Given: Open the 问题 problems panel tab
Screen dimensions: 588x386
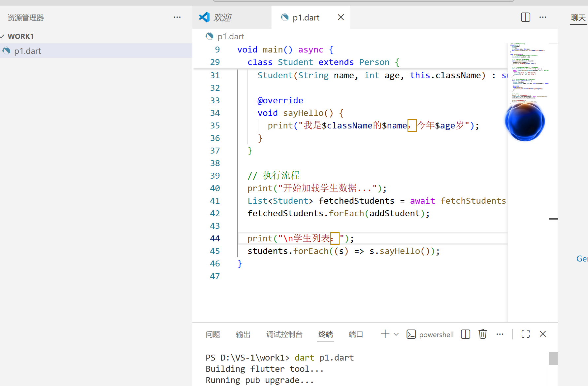Looking at the screenshot, I should (212, 334).
